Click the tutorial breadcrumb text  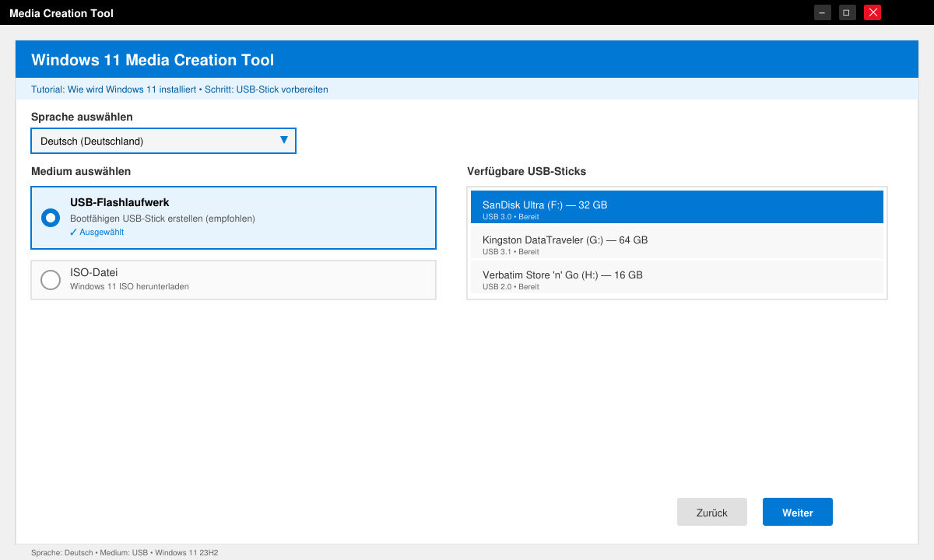click(x=180, y=89)
